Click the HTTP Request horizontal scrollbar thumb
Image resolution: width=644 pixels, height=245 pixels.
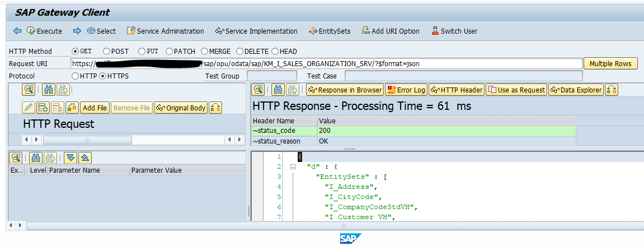[87, 140]
